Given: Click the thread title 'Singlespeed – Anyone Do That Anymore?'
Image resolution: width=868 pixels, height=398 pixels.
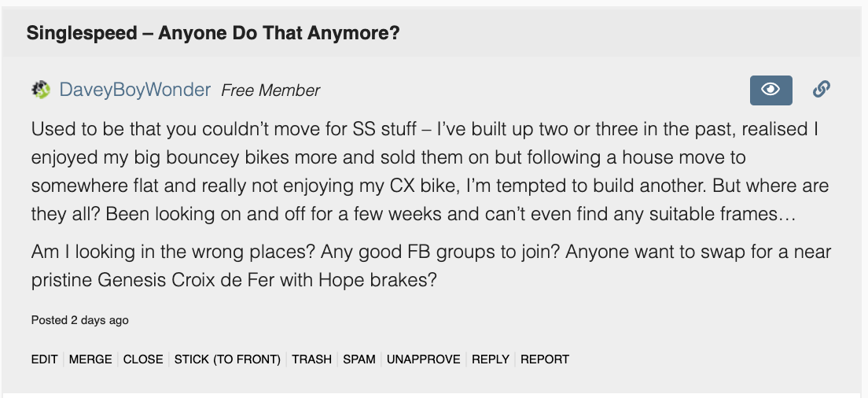Looking at the screenshot, I should 213,34.
